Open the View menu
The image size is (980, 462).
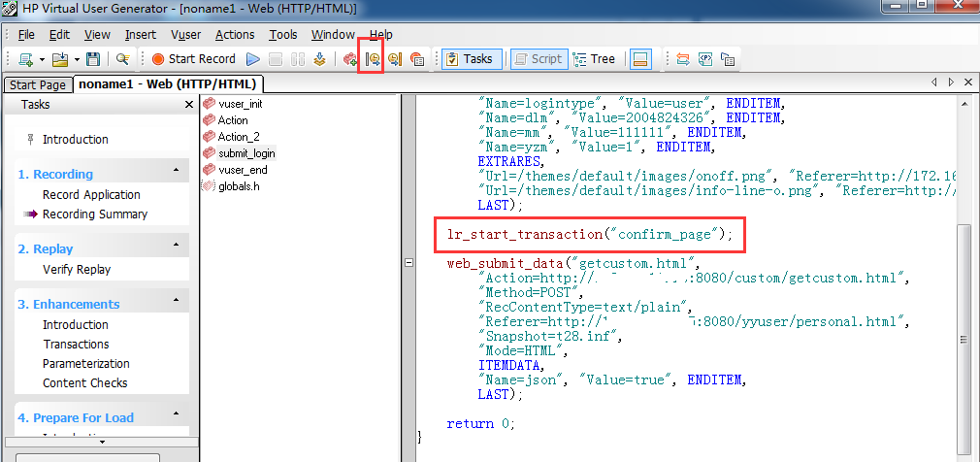[97, 35]
